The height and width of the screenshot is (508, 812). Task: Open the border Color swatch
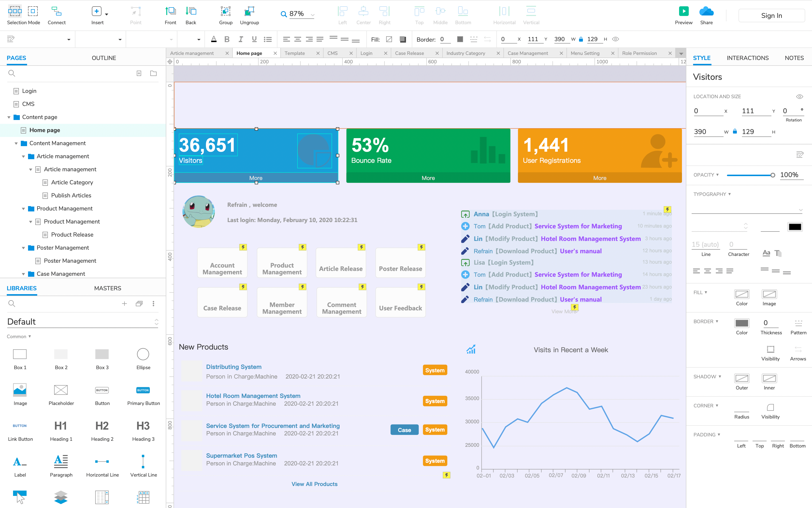[741, 323]
